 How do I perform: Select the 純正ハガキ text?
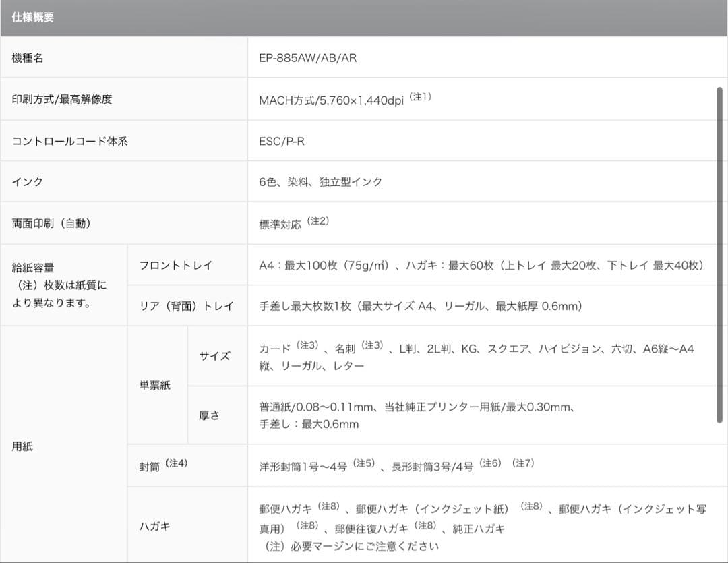(x=479, y=529)
